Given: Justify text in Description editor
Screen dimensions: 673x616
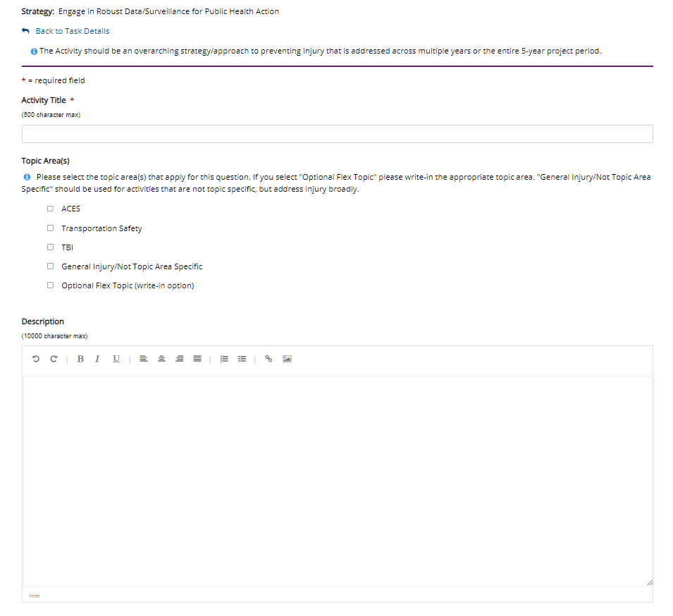Looking at the screenshot, I should pyautogui.click(x=197, y=359).
